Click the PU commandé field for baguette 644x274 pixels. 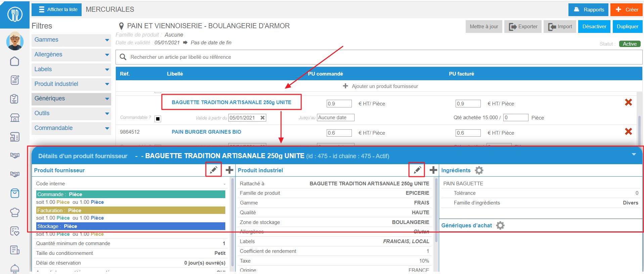[339, 104]
